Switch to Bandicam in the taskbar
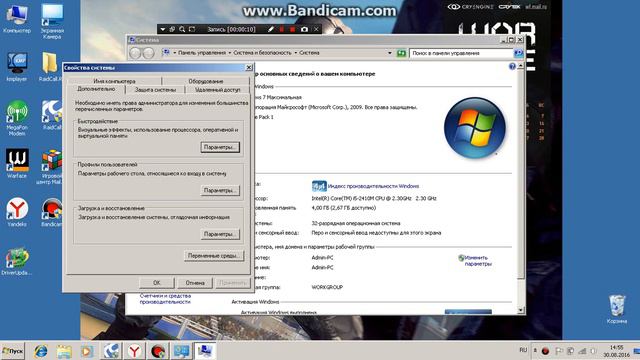The width and height of the screenshot is (640, 360). coord(158,351)
